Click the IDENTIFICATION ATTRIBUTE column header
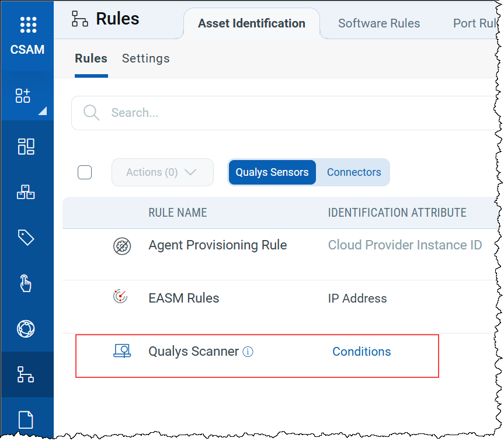Viewport: 504px width, 441px height. pos(397,213)
